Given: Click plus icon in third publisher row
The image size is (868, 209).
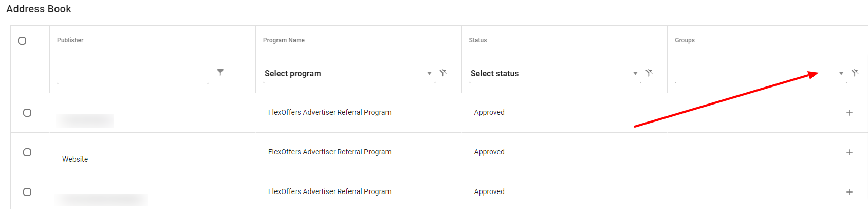Looking at the screenshot, I should click(849, 192).
